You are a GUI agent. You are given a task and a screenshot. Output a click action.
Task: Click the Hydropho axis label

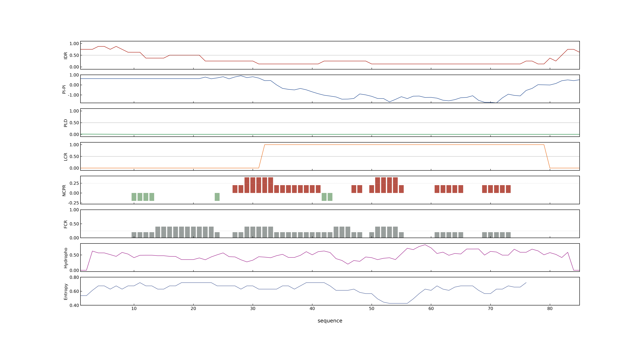click(66, 258)
